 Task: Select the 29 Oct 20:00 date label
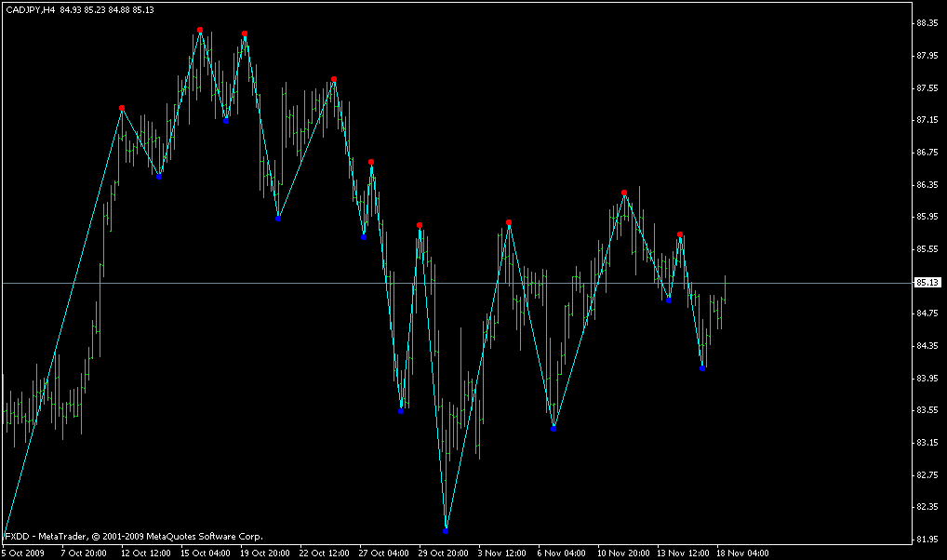tap(444, 553)
